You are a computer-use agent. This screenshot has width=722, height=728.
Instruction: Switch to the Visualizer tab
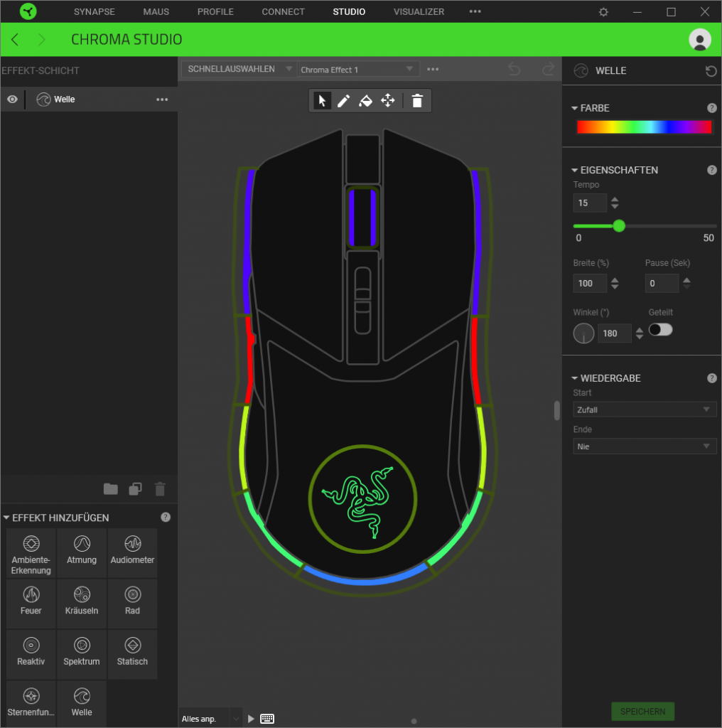pos(419,11)
